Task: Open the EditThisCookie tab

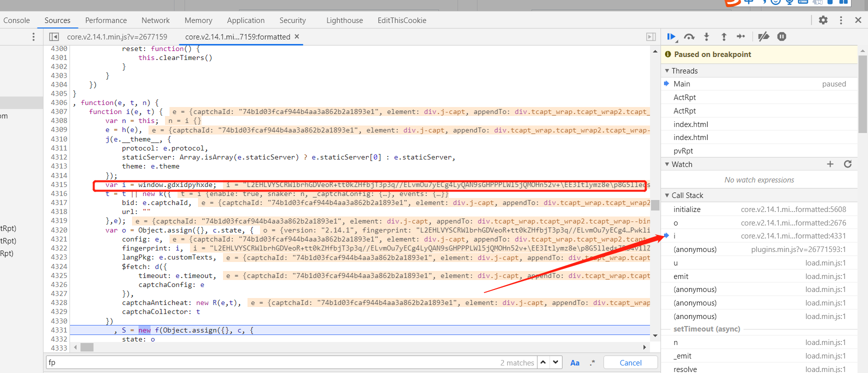Action: point(402,20)
